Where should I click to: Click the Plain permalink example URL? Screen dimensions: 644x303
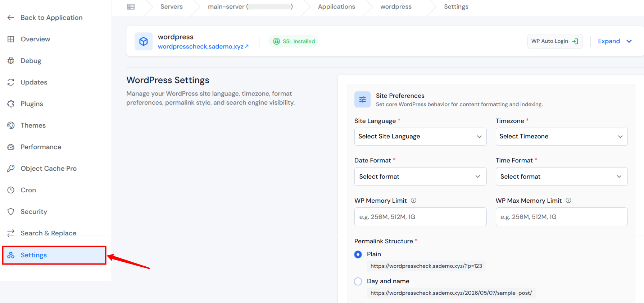(x=426, y=266)
